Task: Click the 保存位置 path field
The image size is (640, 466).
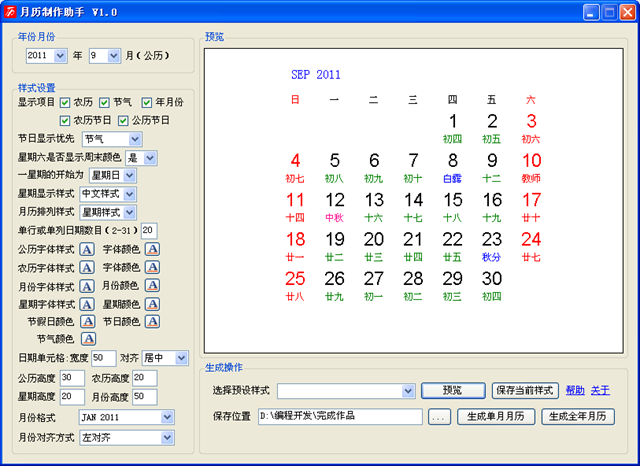Action: 340,417
